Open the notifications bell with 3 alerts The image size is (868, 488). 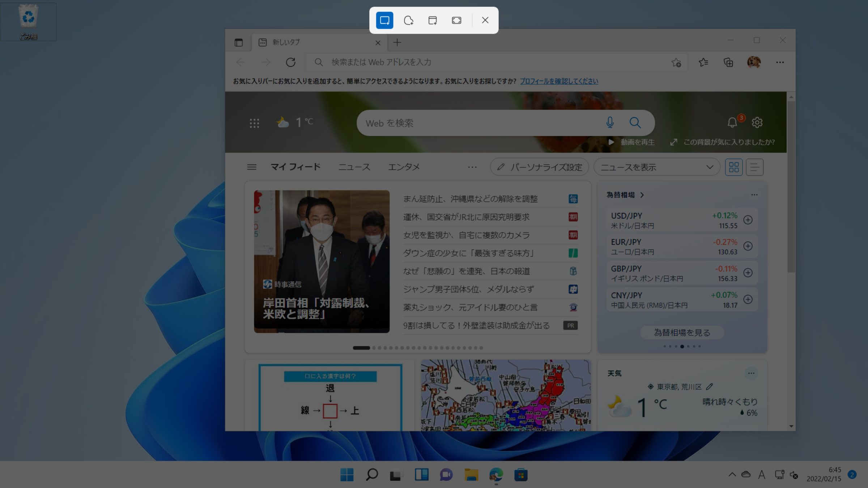point(732,122)
